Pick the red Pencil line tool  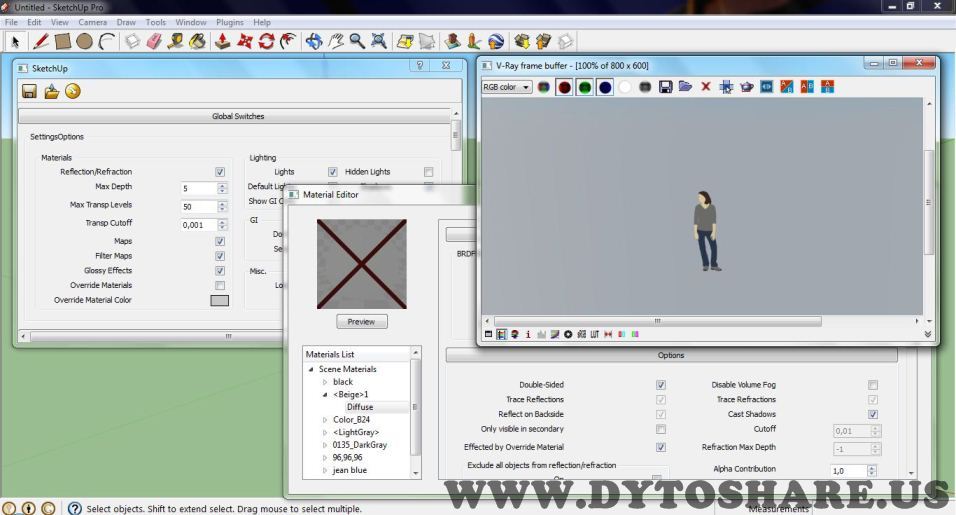[40, 41]
